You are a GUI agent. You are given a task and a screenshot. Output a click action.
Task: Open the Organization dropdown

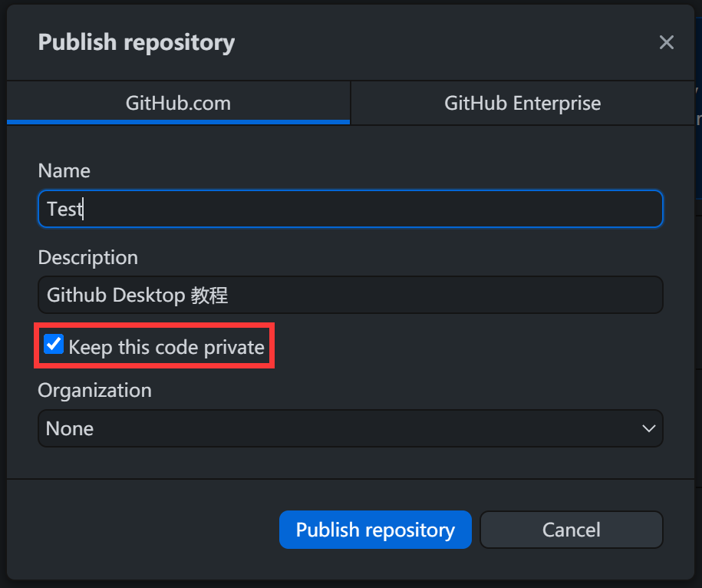(350, 428)
